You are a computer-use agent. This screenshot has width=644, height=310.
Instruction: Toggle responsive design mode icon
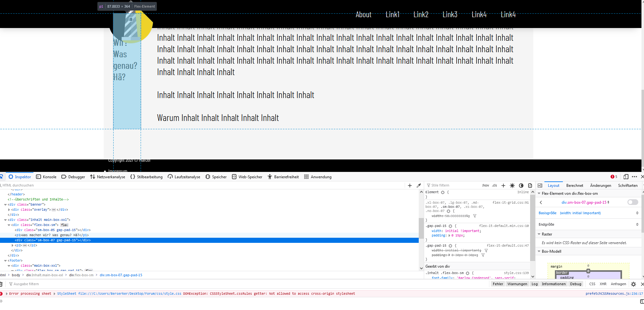coord(626,177)
